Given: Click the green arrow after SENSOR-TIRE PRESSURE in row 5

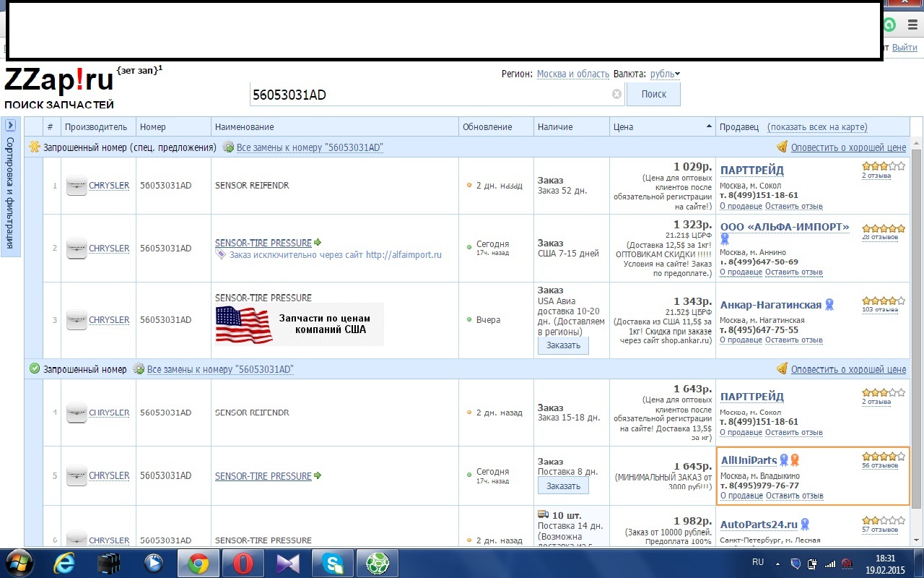Looking at the screenshot, I should click(318, 476).
